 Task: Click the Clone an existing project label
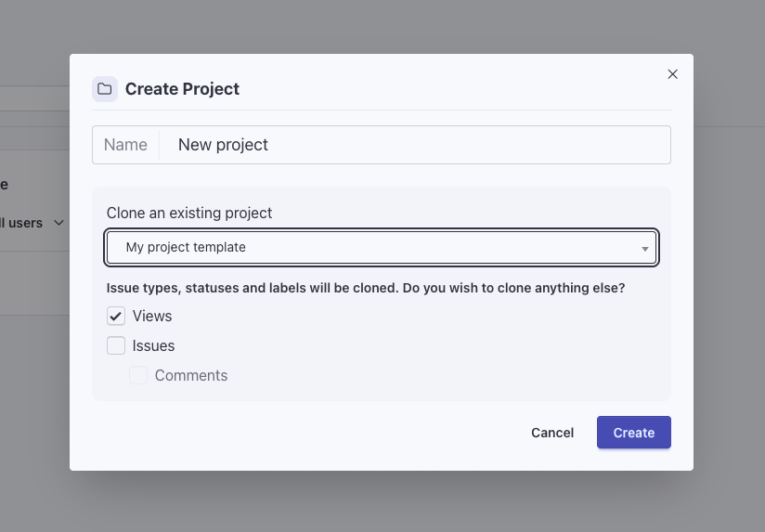pyautogui.click(x=189, y=213)
